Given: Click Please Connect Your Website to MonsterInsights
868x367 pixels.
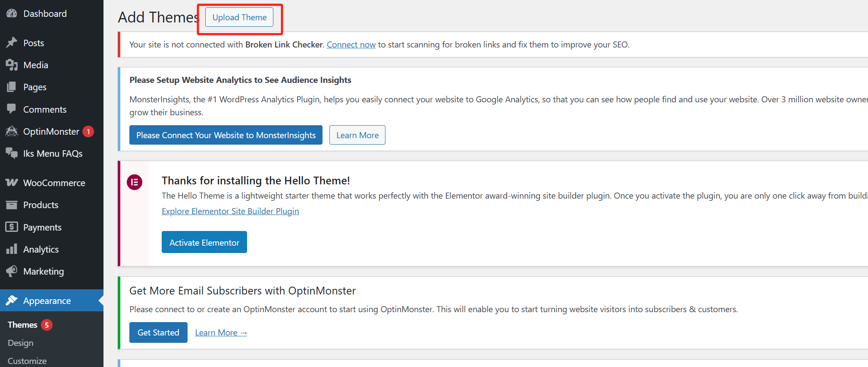Looking at the screenshot, I should 226,135.
